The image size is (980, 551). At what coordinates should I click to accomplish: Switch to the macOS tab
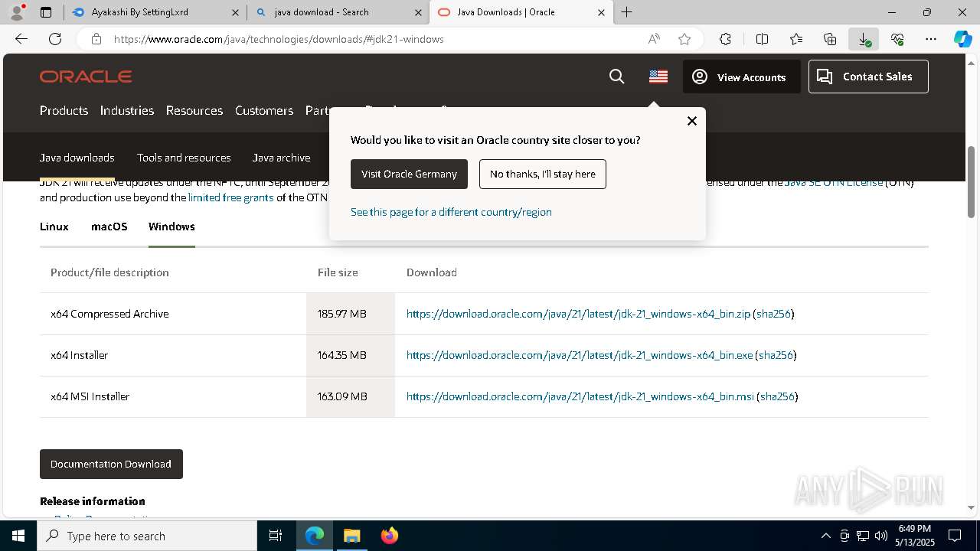(109, 227)
